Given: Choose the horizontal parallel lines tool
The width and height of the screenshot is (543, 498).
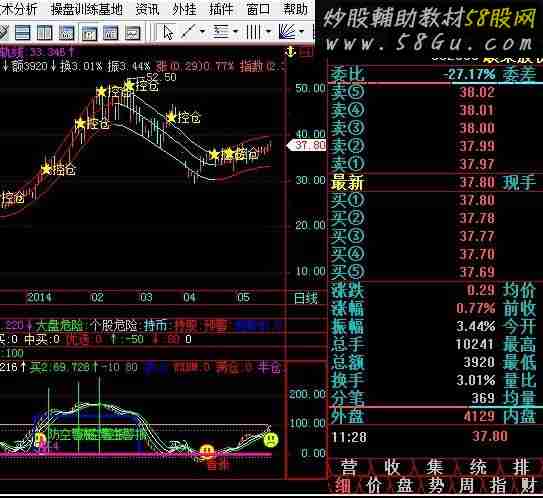Looking at the screenshot, I should coord(220,32).
